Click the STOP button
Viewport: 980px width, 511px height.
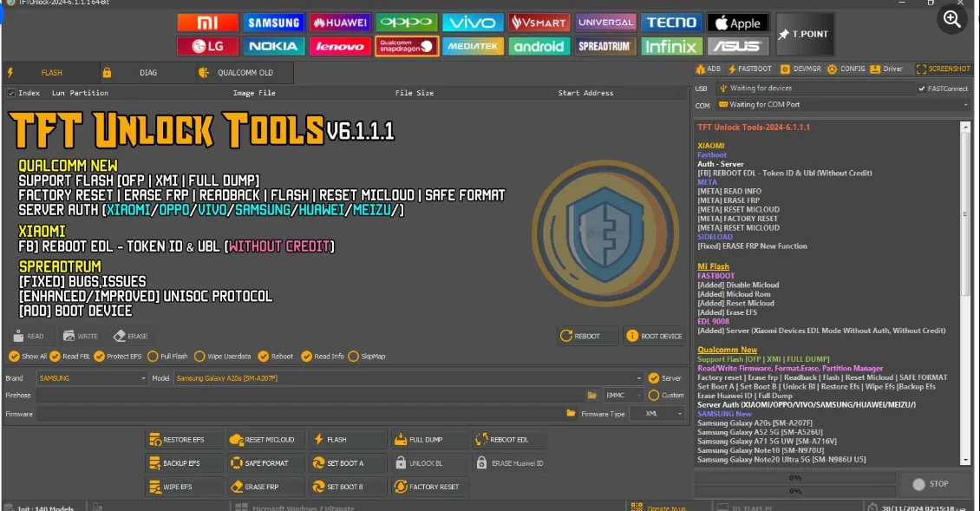(931, 484)
